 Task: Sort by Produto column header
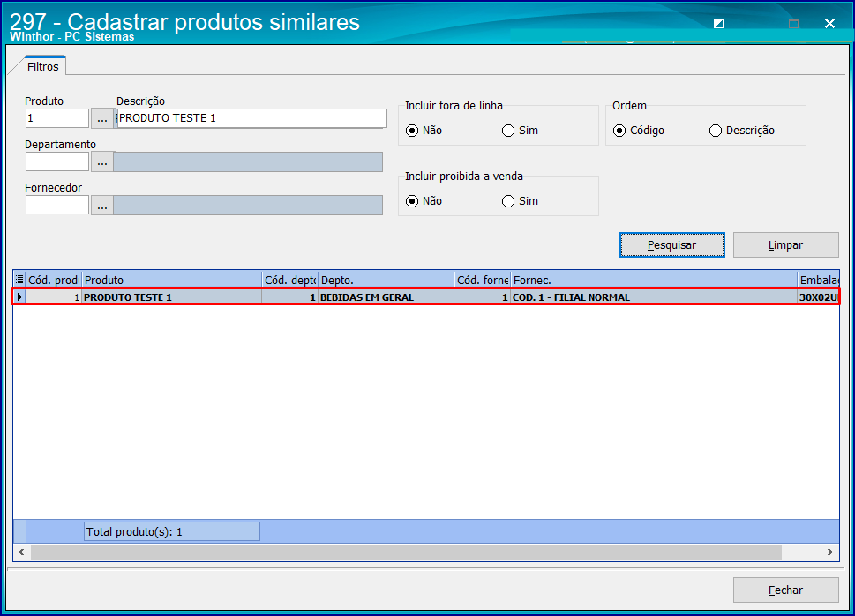point(172,280)
